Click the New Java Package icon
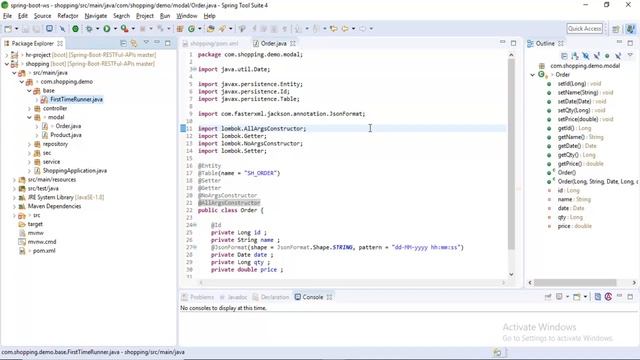 [180, 29]
